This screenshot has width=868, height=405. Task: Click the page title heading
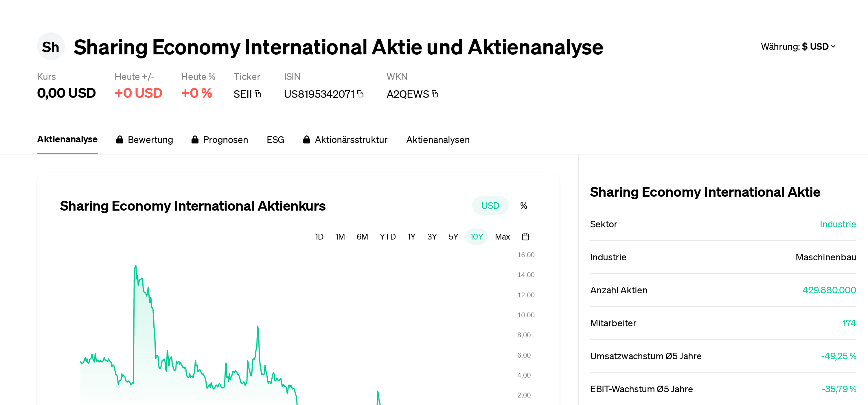pos(338,47)
